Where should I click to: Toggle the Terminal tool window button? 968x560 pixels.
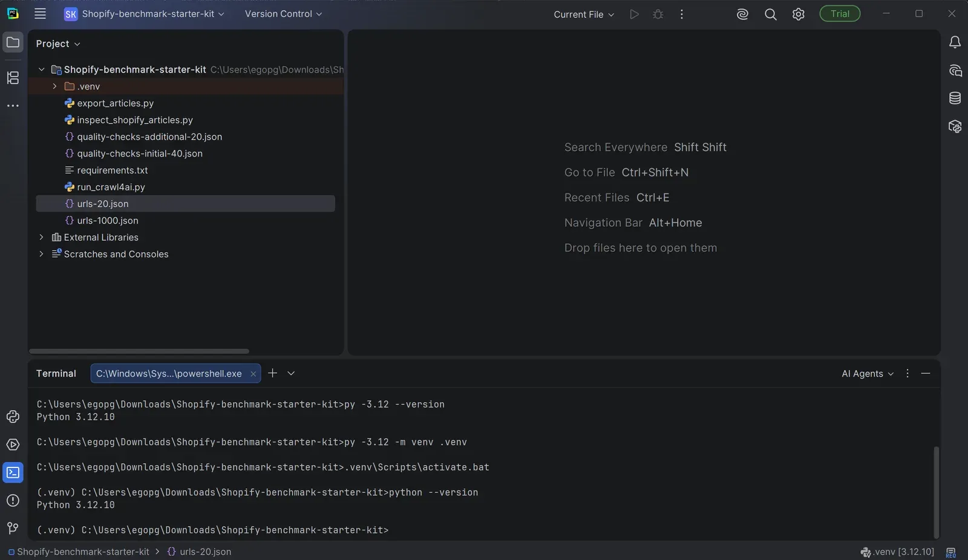point(13,472)
